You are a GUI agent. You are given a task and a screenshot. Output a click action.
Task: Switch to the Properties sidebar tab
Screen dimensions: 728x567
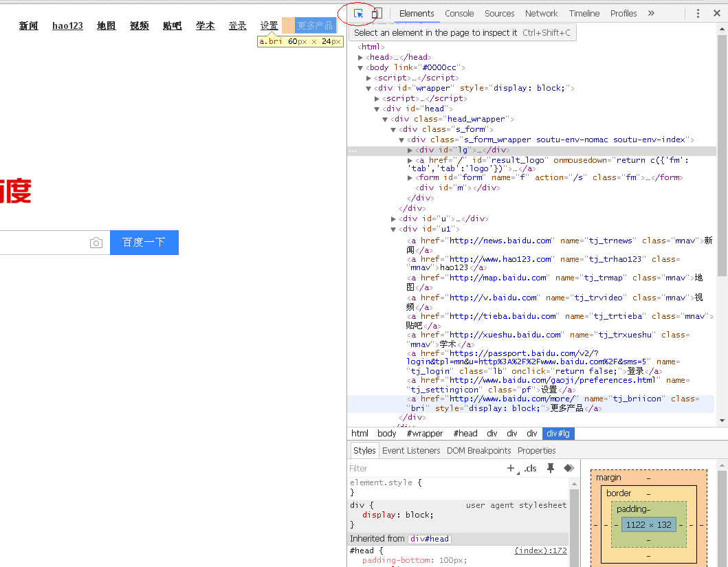pyautogui.click(x=537, y=451)
